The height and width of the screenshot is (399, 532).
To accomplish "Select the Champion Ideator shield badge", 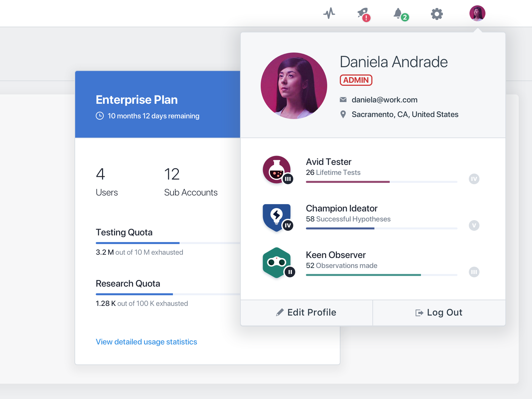I will pyautogui.click(x=277, y=217).
